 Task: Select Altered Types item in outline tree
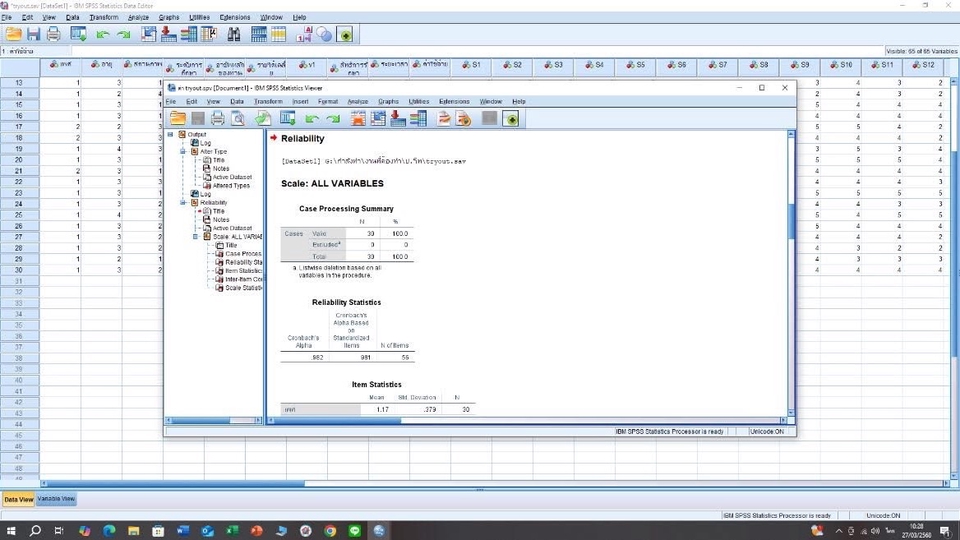click(x=231, y=186)
